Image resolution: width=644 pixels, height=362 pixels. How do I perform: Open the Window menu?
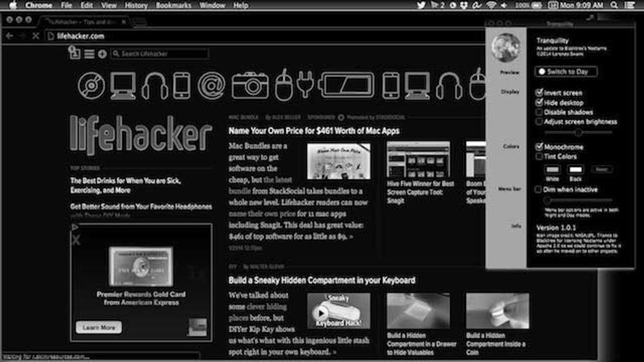pyautogui.click(x=212, y=5)
